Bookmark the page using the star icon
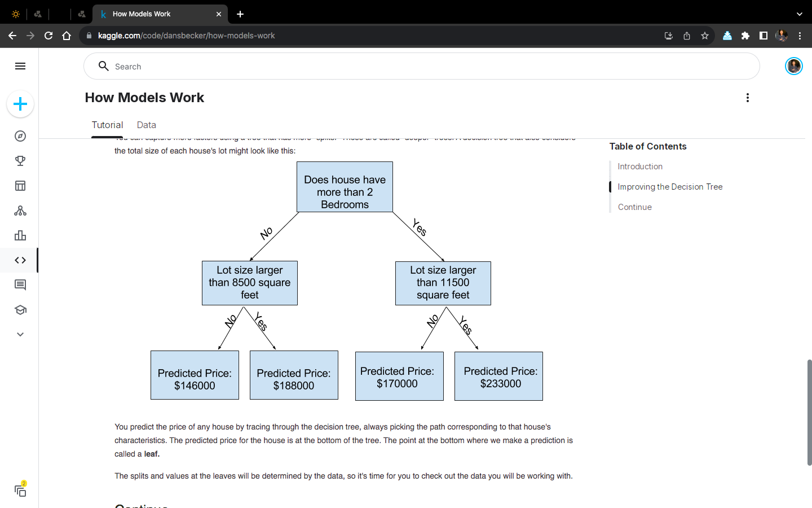Image resolution: width=812 pixels, height=508 pixels. [x=704, y=35]
